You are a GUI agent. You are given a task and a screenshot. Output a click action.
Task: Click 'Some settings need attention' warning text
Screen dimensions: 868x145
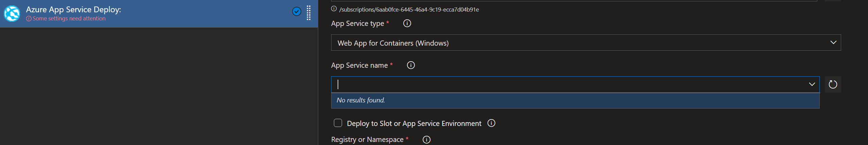click(69, 19)
